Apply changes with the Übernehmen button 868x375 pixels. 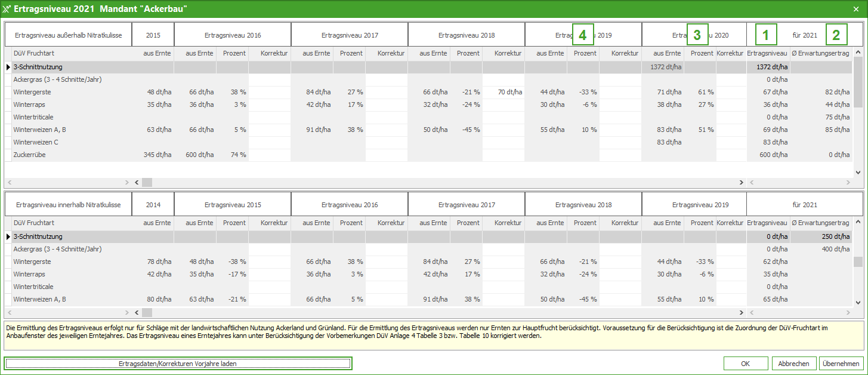pos(841,363)
